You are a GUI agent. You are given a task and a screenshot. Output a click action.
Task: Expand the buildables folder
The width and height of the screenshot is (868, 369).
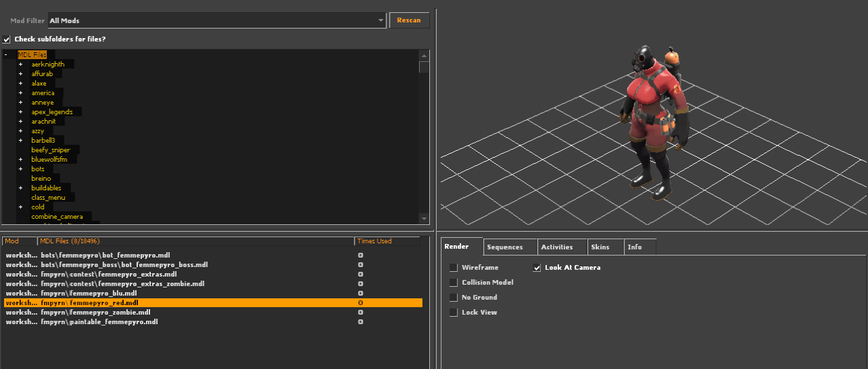tap(20, 188)
